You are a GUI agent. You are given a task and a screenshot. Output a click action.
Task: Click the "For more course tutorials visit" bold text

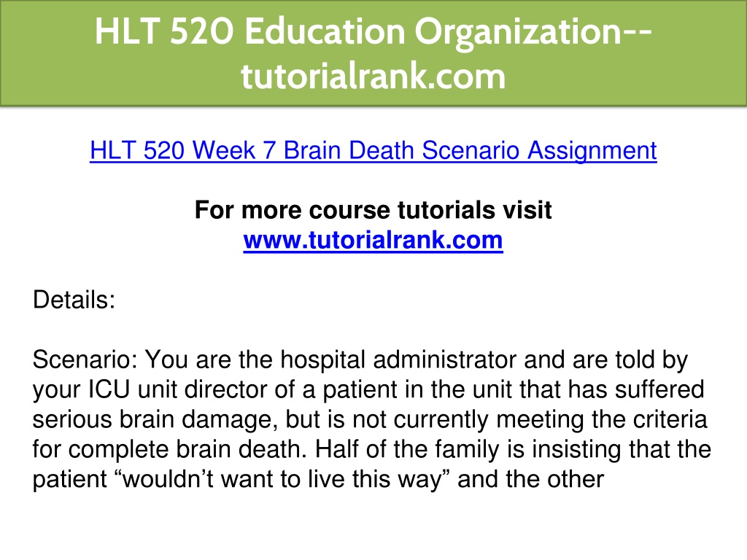coord(373,210)
